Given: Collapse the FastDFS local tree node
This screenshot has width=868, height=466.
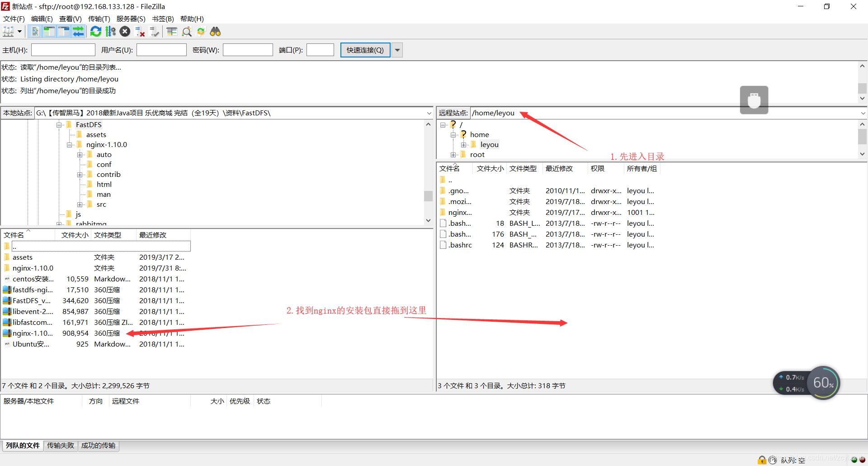Looking at the screenshot, I should pos(59,125).
